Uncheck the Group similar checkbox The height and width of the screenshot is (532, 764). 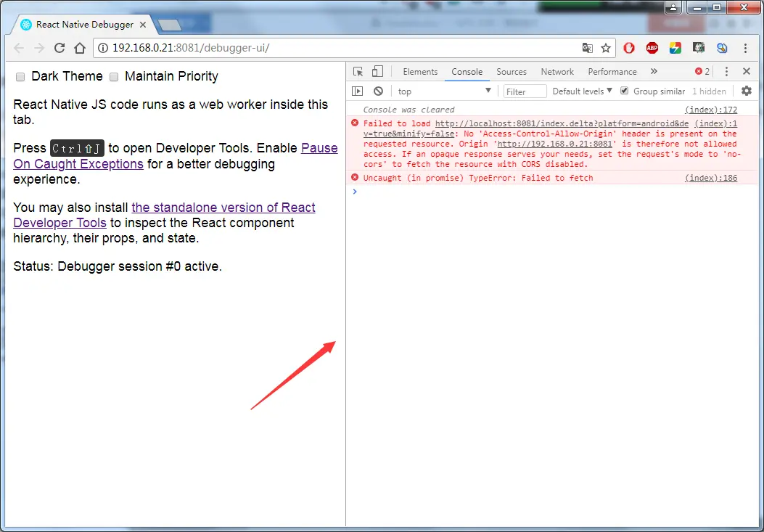(x=624, y=91)
